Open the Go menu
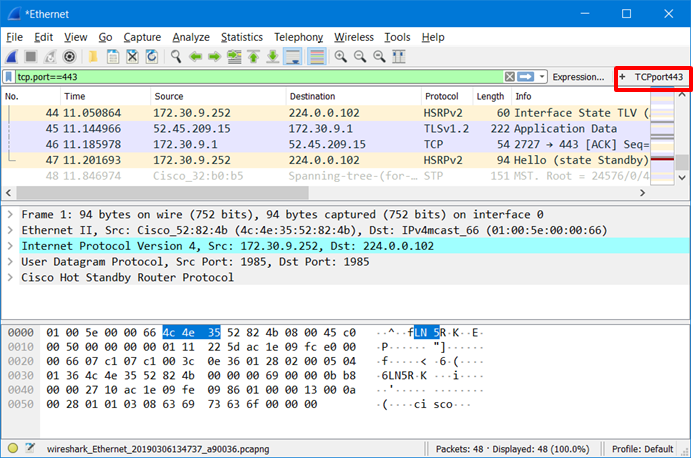This screenshot has height=458, width=693. click(x=105, y=37)
